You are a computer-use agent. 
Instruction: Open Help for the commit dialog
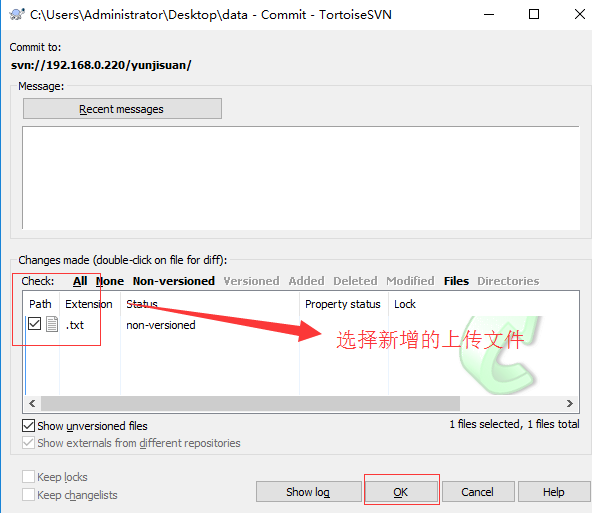click(x=554, y=491)
